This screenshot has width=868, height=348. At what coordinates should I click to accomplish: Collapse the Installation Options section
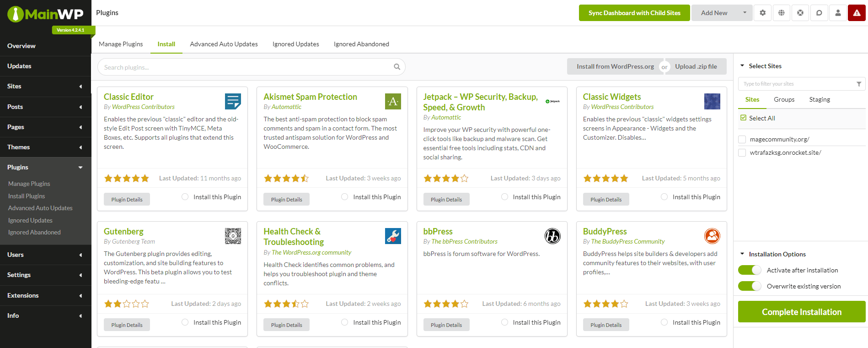coord(742,254)
